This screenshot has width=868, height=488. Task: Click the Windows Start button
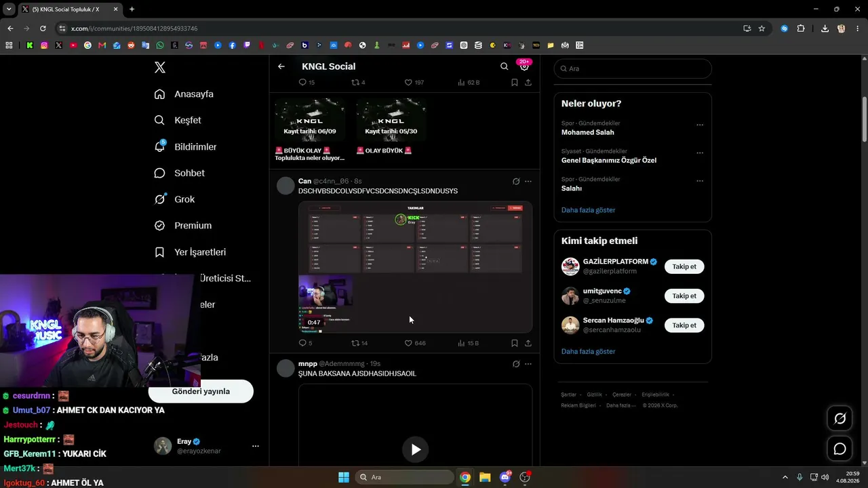(x=344, y=477)
